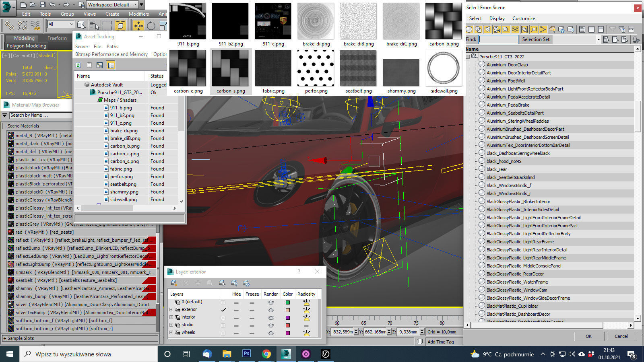Click the interior layer's purple color swatch
This screenshot has height=362, width=644.
288,318
